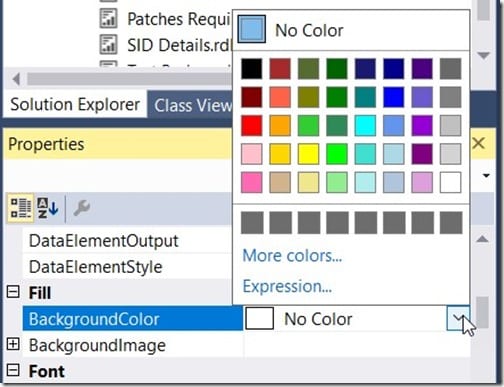Pick the bright Lime green swatch
Image resolution: width=504 pixels, height=387 pixels.
point(337,154)
